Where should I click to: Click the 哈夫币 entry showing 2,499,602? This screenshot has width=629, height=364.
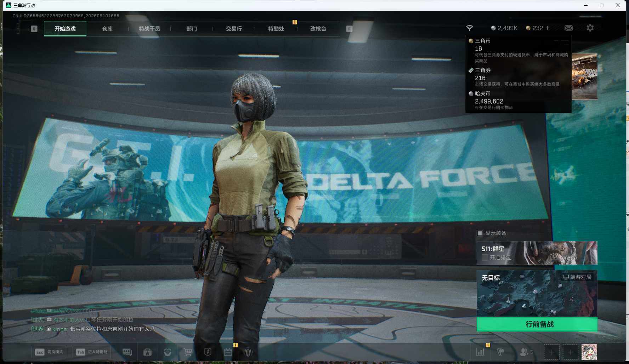(x=518, y=100)
